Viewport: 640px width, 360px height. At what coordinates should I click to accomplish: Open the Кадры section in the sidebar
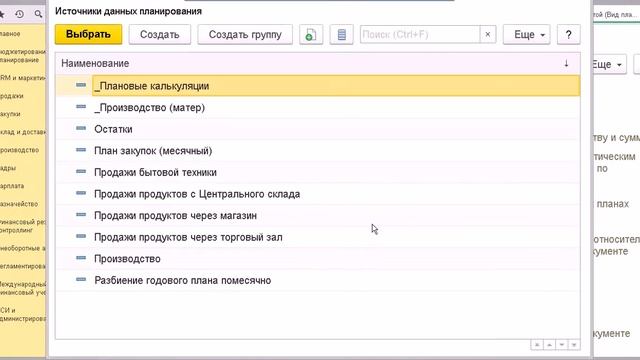[8, 168]
